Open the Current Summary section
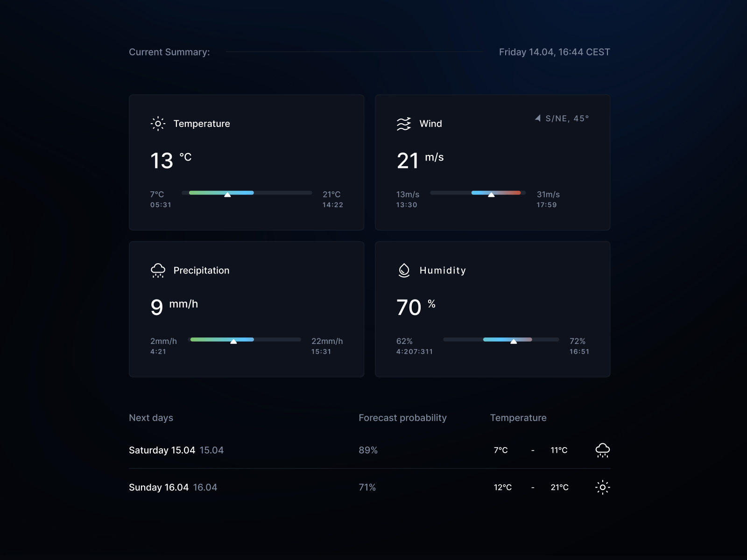 pyautogui.click(x=169, y=52)
